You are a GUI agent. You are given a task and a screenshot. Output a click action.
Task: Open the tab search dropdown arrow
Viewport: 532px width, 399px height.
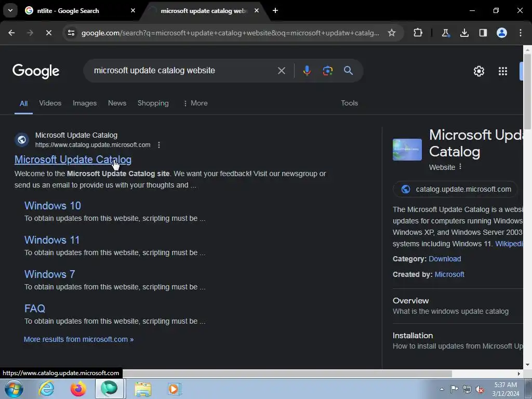10,10
